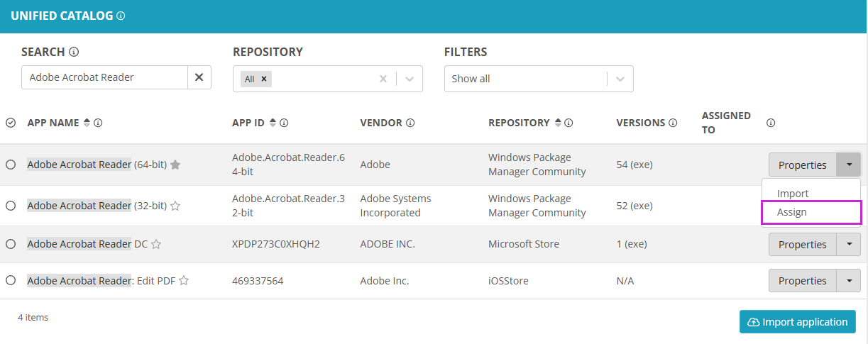
Task: Click the Import application button
Action: [x=797, y=322]
